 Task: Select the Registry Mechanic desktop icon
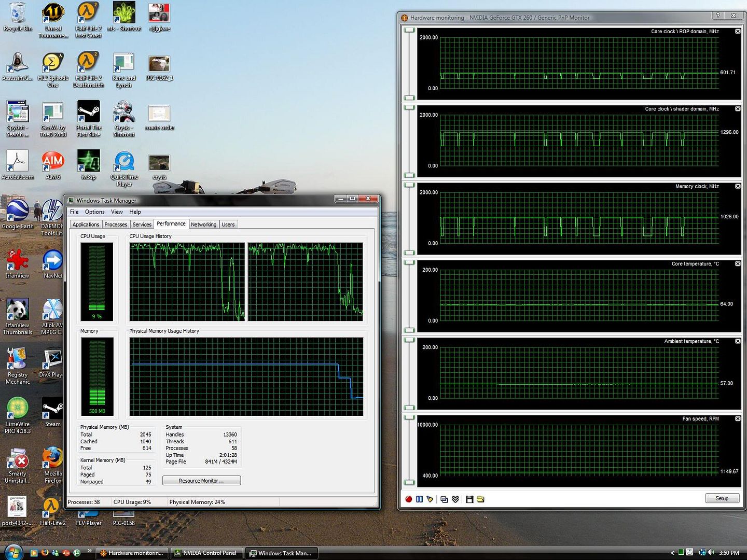point(18,366)
